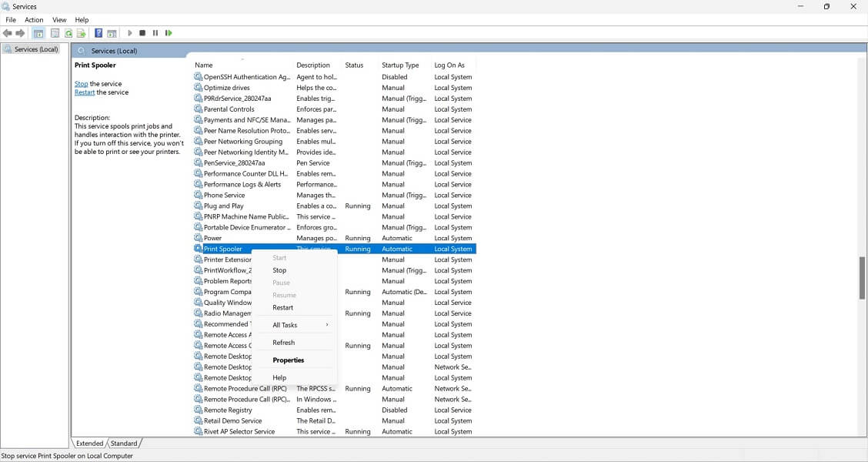Screen dimensions: 868x462
Task: Click the Refresh toolbar icon
Action: pyautogui.click(x=68, y=32)
